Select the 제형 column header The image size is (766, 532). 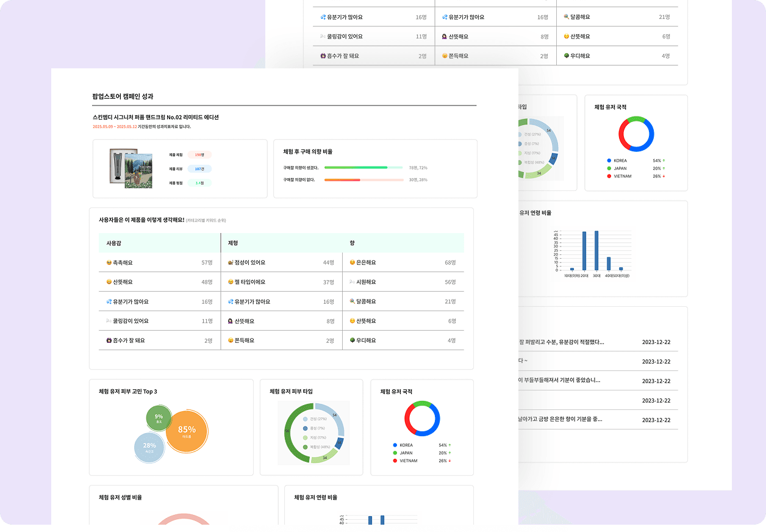tap(233, 243)
